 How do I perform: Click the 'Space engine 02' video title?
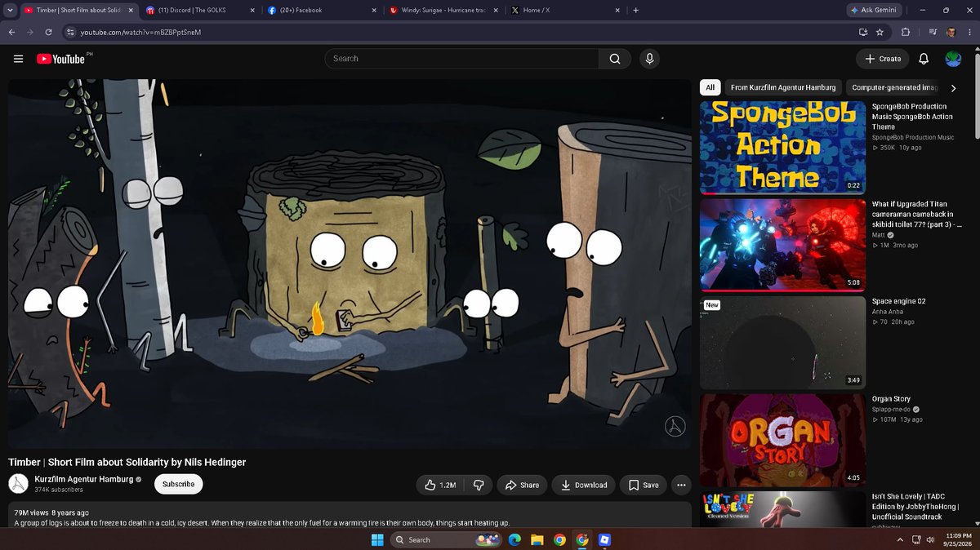[898, 301]
